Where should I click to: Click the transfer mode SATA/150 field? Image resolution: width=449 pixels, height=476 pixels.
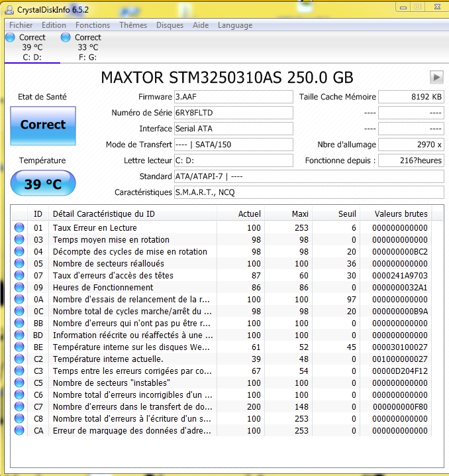234,145
